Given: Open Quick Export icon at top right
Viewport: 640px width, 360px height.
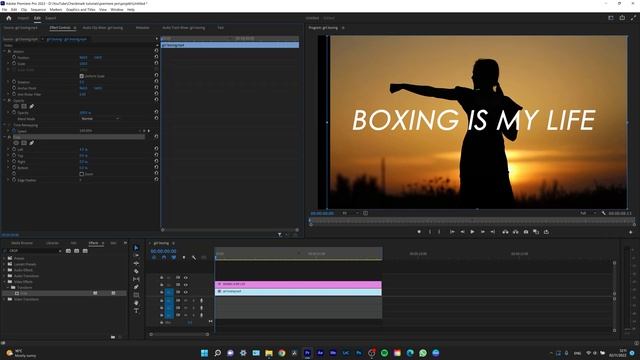Looking at the screenshot, I should click(x=622, y=18).
